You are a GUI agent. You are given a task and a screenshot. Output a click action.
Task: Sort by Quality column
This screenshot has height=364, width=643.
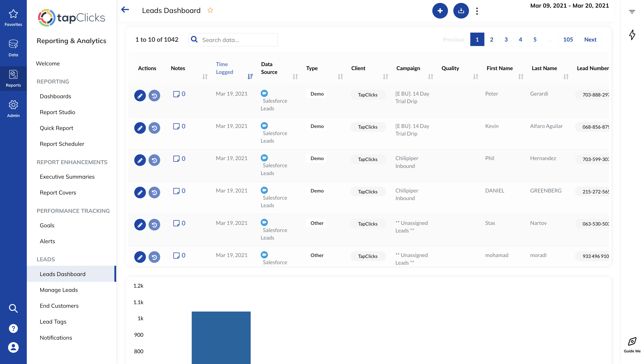[x=476, y=77]
